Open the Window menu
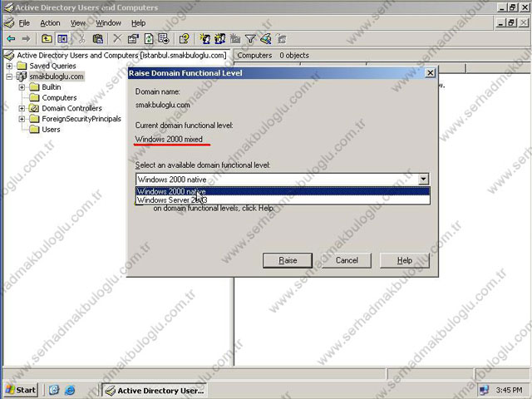The height and width of the screenshot is (399, 532). (108, 23)
